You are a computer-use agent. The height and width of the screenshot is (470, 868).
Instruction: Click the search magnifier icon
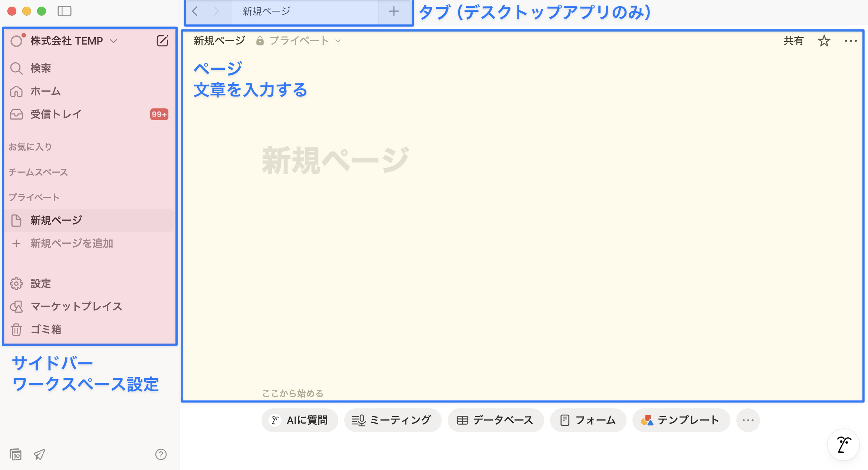16,68
